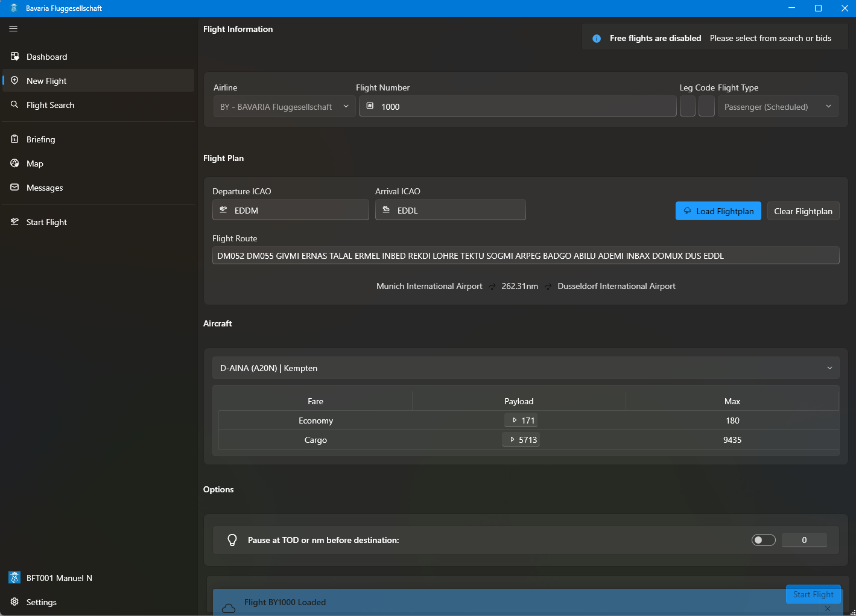856x616 pixels.
Task: Open the hamburger navigation menu
Action: [x=13, y=28]
